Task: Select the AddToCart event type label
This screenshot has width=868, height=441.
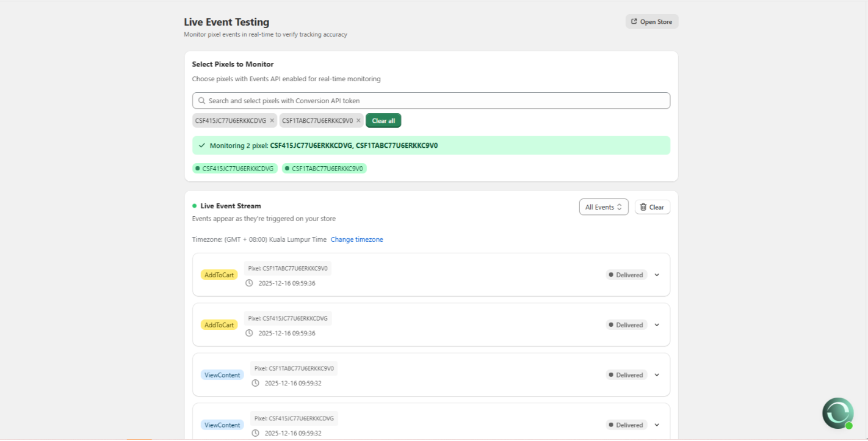Action: point(219,274)
